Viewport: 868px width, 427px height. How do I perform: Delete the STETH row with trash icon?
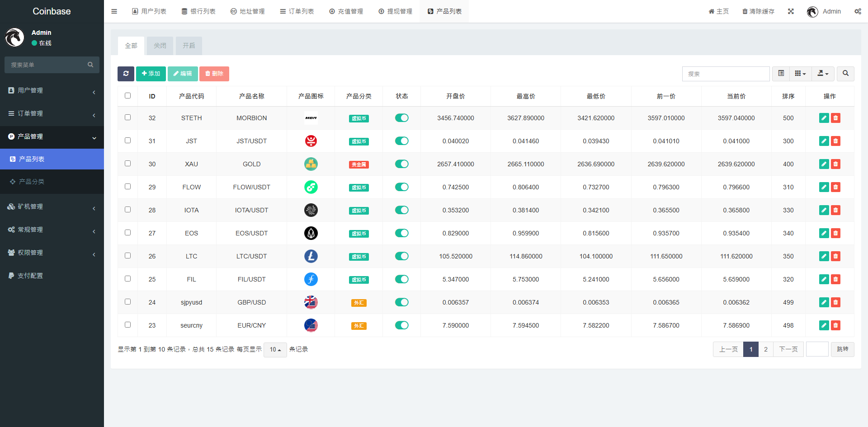click(x=835, y=118)
